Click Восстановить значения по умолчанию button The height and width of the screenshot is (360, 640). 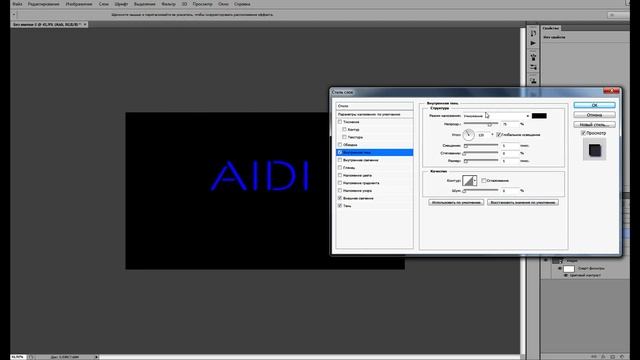click(522, 202)
